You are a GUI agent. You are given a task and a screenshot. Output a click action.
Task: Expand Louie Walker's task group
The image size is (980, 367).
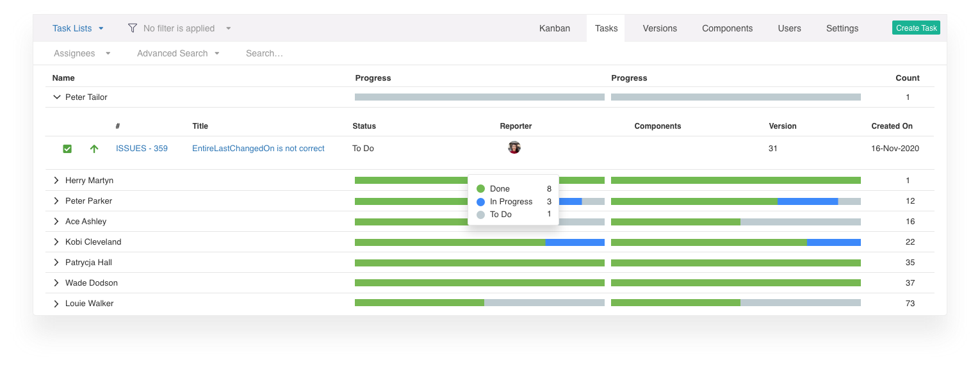56,304
